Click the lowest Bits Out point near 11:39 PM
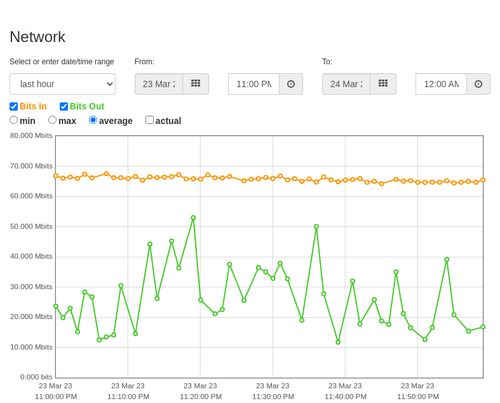This screenshot has height=403, width=500. 338,342
